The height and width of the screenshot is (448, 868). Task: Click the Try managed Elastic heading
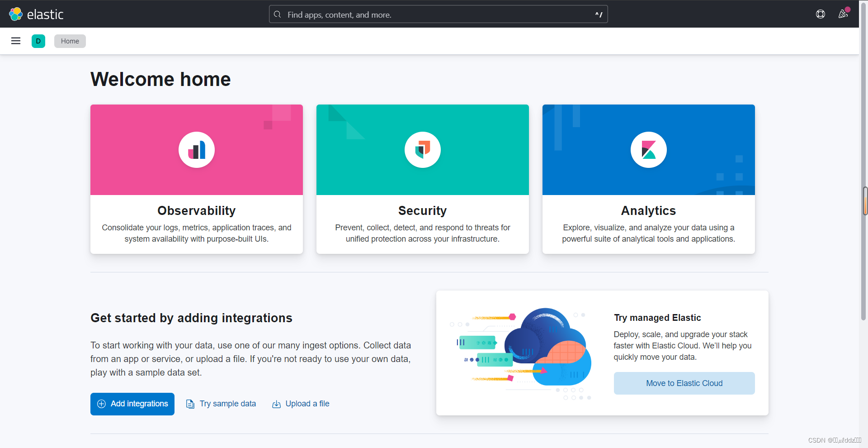click(x=657, y=318)
